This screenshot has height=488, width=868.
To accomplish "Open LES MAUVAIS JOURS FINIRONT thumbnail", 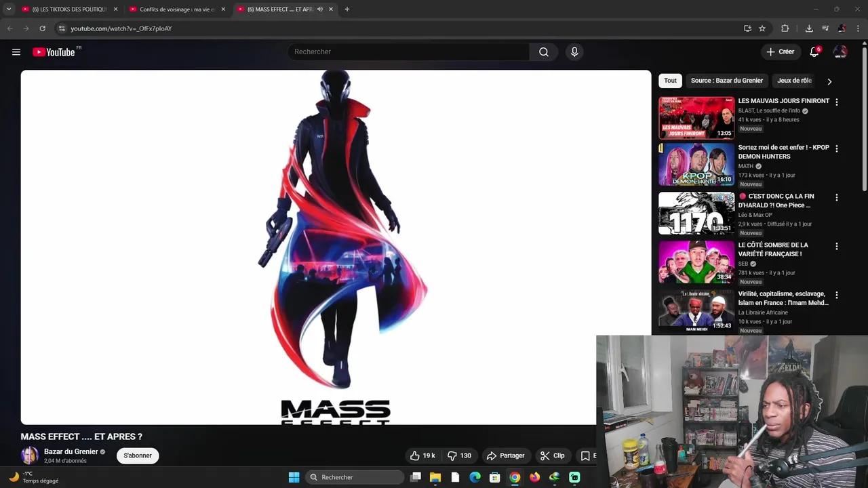I will (x=696, y=118).
